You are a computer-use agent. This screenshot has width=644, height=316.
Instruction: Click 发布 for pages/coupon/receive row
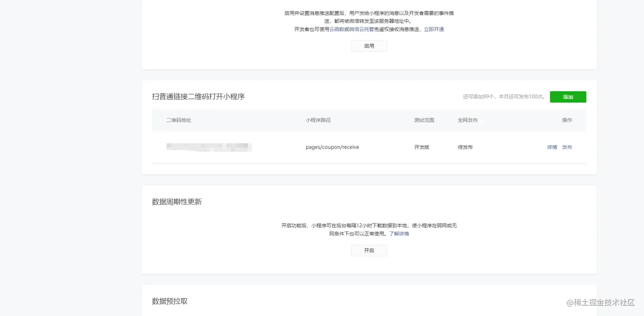(x=567, y=147)
